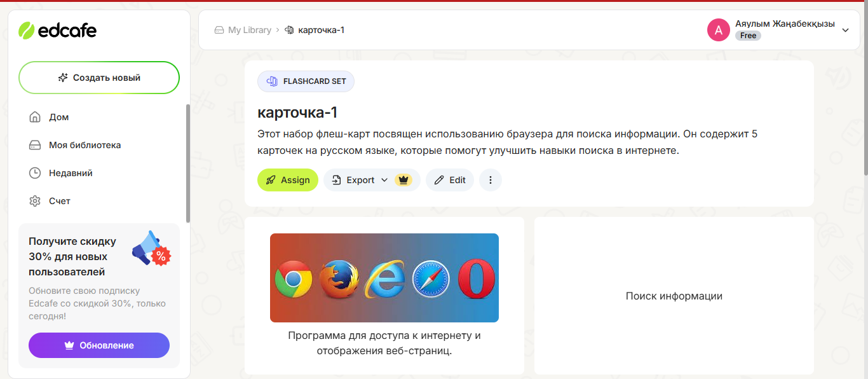Click the Edcafe logo

57,30
